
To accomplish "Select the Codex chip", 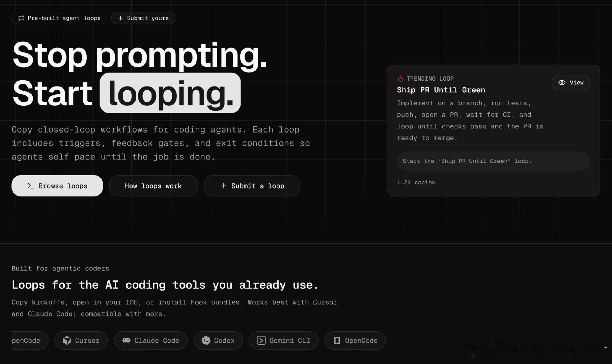I will pos(218,340).
